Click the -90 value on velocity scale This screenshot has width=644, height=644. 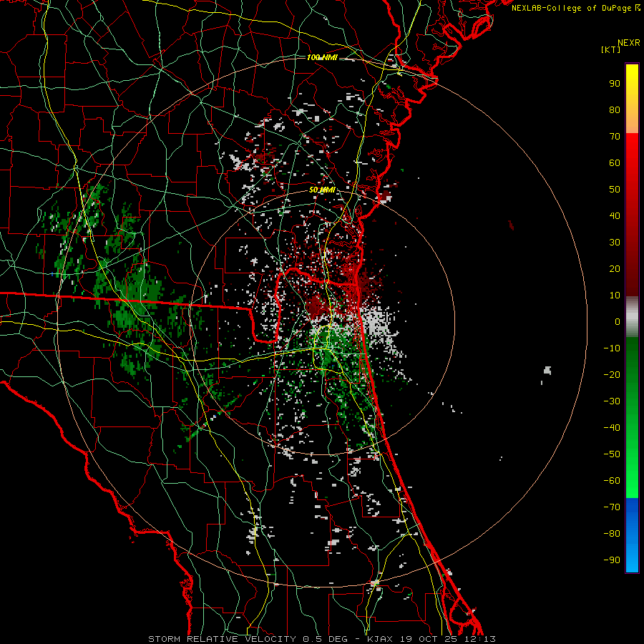(x=612, y=560)
